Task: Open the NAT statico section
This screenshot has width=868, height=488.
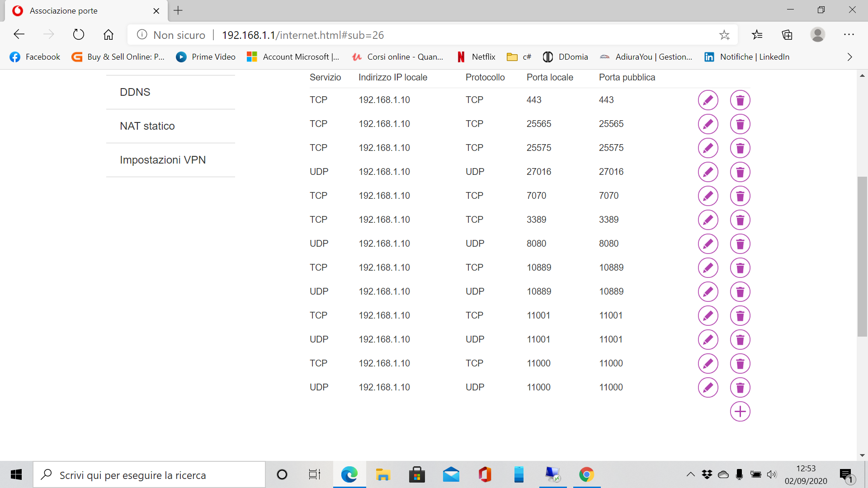Action: pos(147,126)
